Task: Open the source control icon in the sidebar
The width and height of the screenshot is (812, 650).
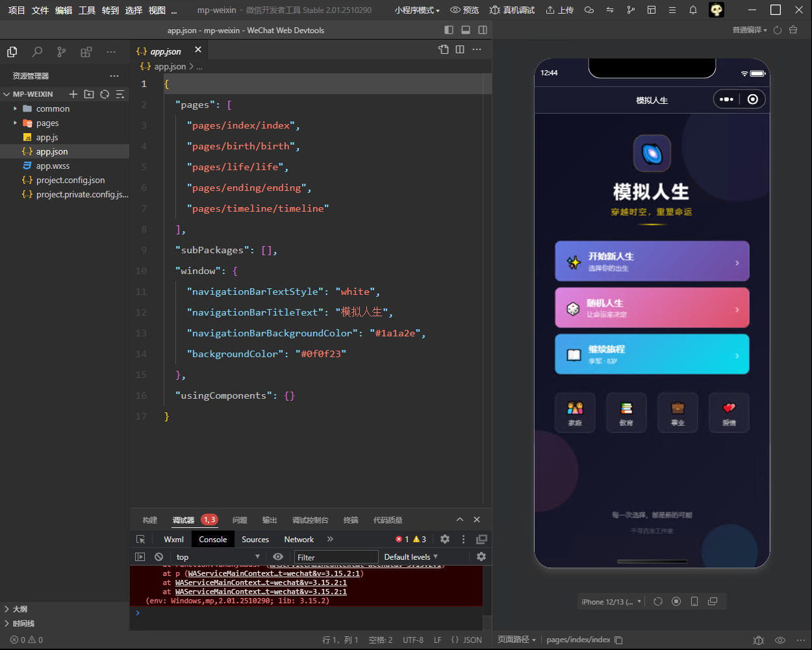Action: point(61,52)
